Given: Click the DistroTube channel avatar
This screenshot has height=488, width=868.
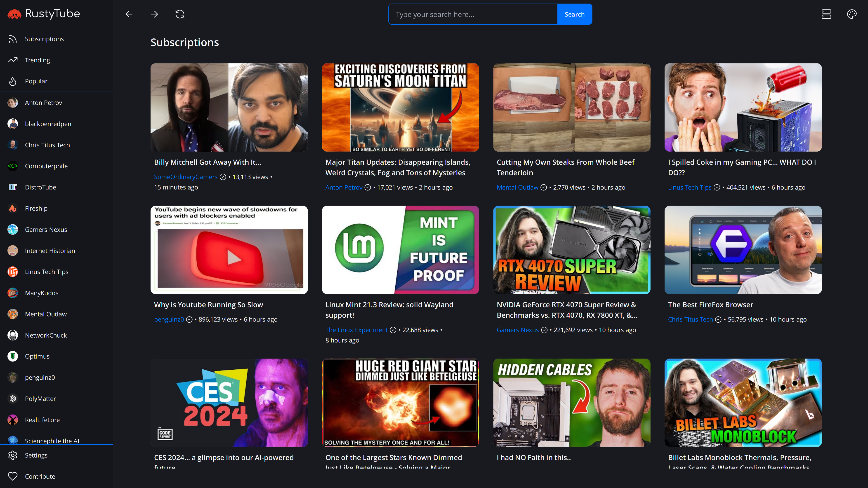Looking at the screenshot, I should pyautogui.click(x=13, y=187).
